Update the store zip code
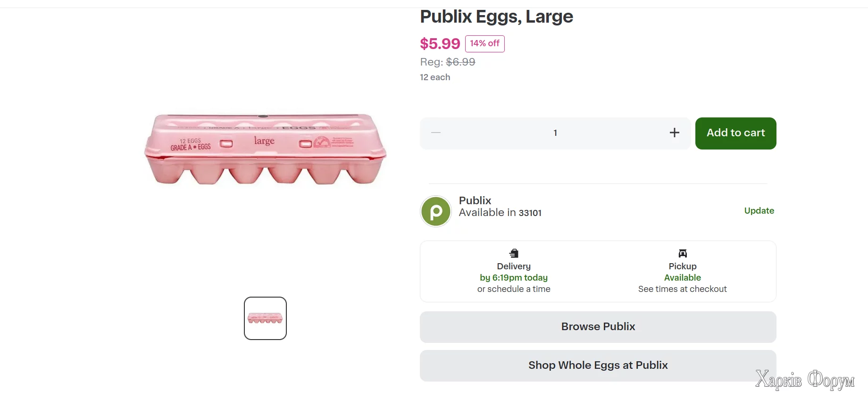868x399 pixels. (759, 211)
